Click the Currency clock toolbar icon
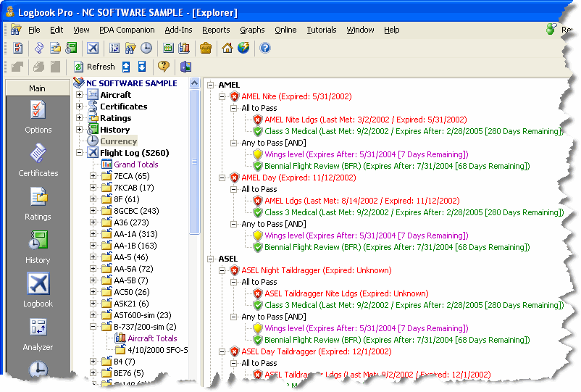Image resolution: width=581 pixels, height=392 pixels. pos(146,48)
